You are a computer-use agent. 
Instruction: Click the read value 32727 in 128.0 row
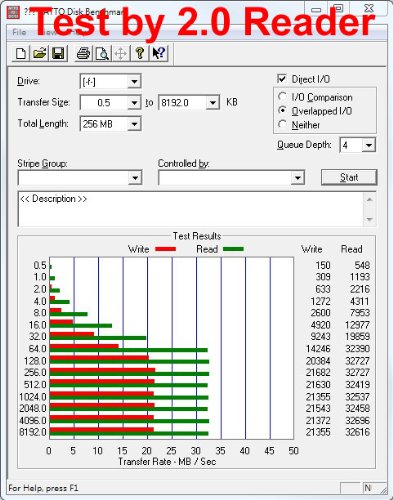[x=357, y=361]
